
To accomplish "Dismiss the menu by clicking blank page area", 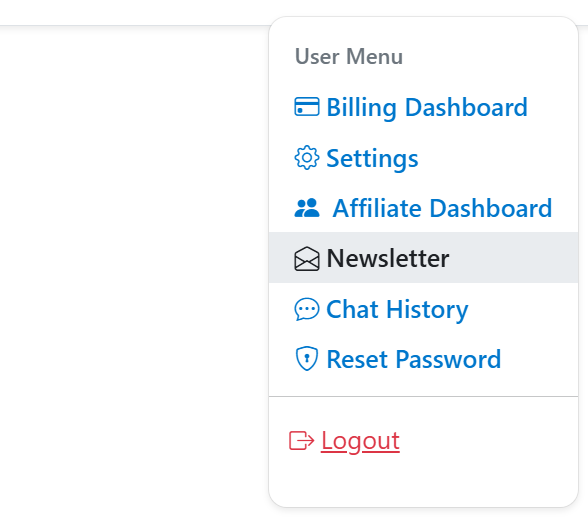I will coord(131,262).
